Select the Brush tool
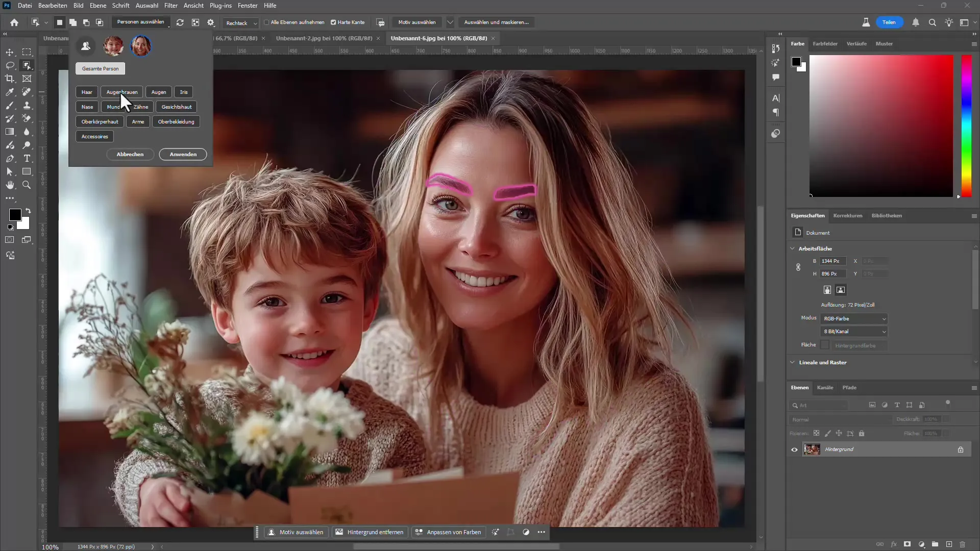Screen dimensions: 980x551 [10, 105]
